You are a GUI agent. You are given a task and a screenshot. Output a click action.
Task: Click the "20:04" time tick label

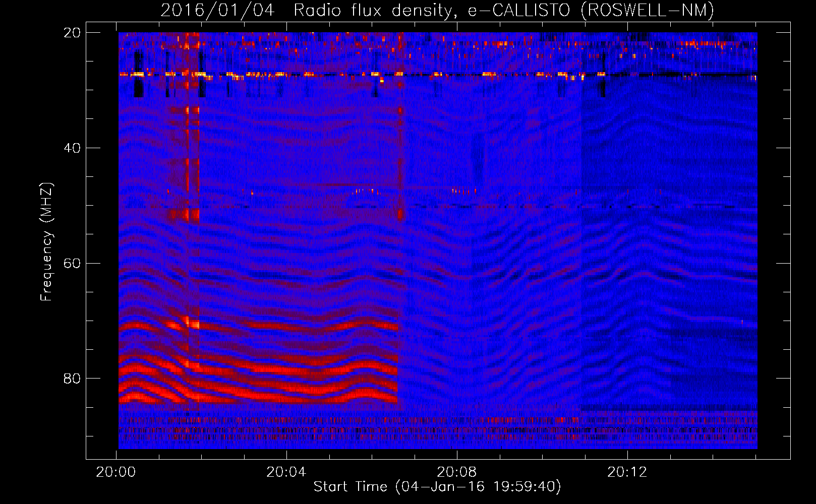pos(286,472)
